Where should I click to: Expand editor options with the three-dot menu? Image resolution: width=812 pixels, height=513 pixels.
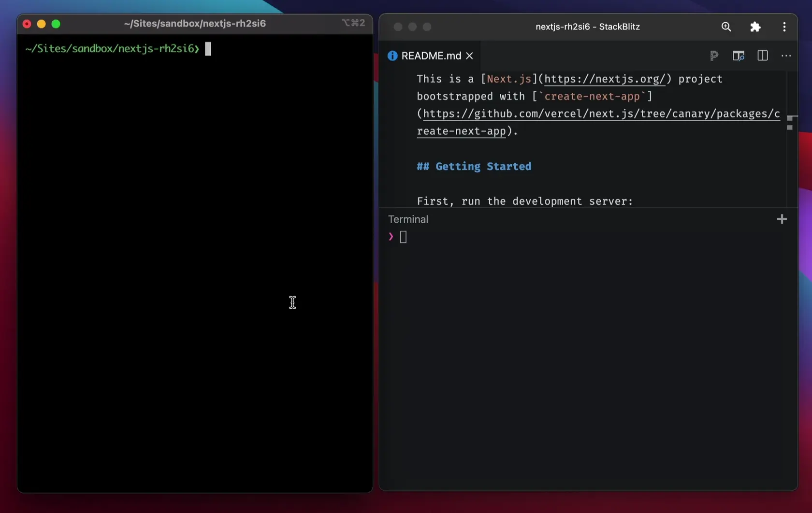[785, 56]
